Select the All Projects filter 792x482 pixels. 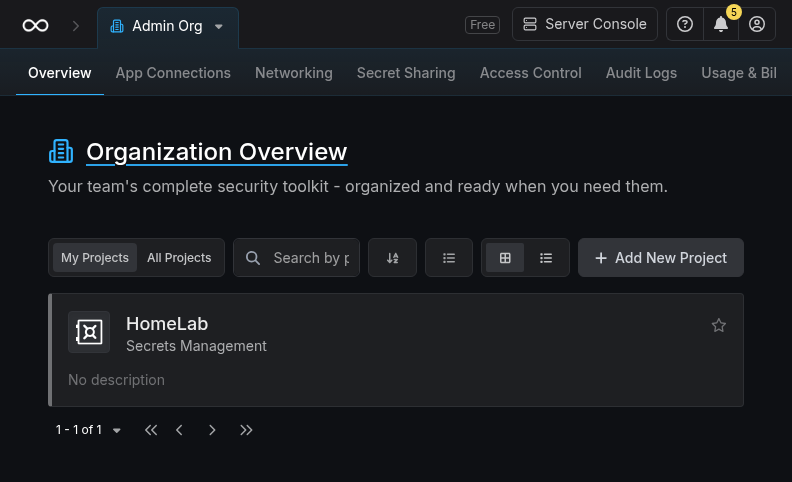pos(179,258)
